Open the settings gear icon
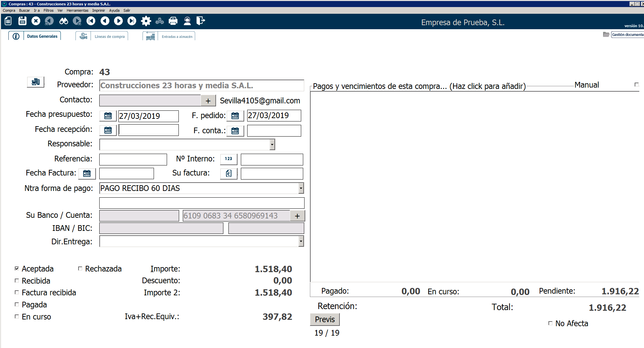Viewport: 644px width, 348px height. (146, 21)
